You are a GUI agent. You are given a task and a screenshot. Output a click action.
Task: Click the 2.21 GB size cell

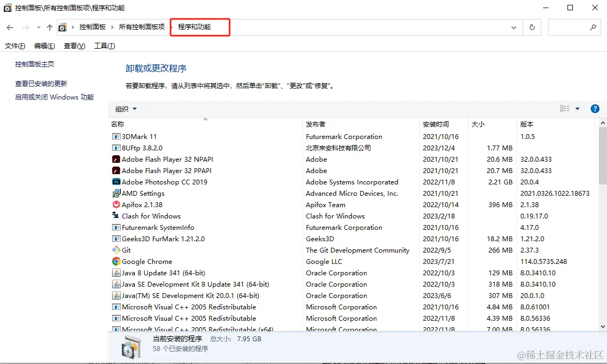click(x=500, y=182)
